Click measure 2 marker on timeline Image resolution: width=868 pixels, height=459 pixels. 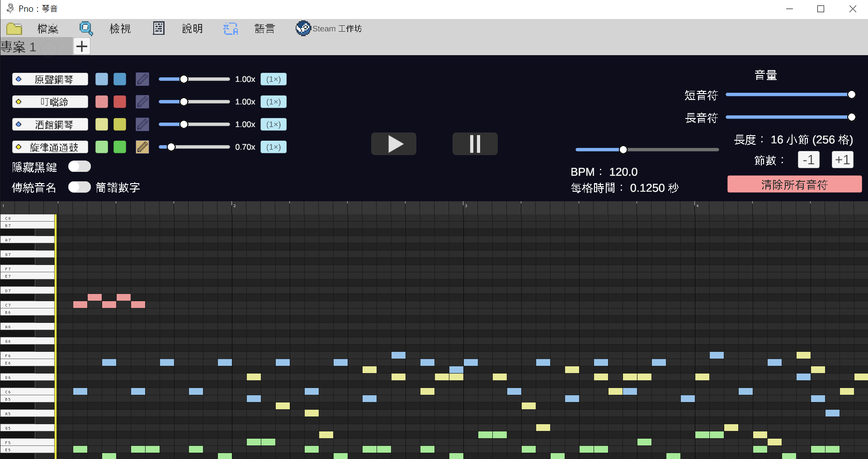[234, 206]
